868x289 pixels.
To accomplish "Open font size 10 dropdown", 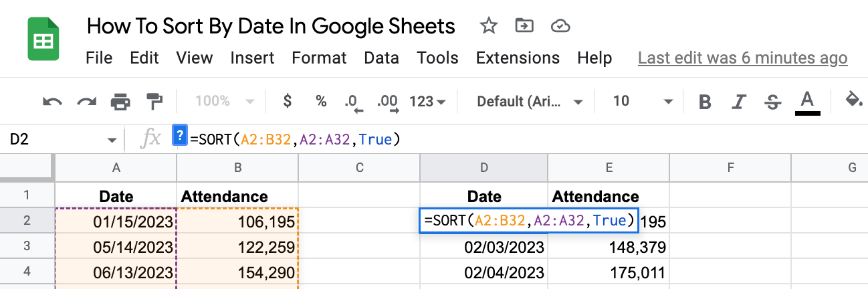I will click(643, 102).
